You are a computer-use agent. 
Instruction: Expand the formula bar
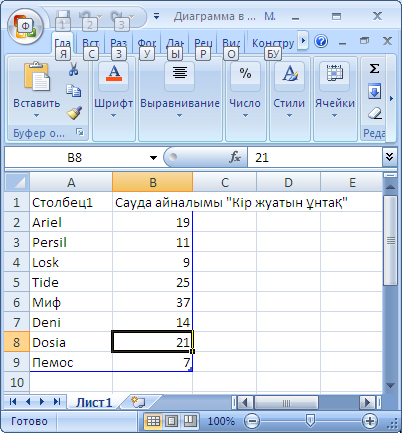pos(389,157)
